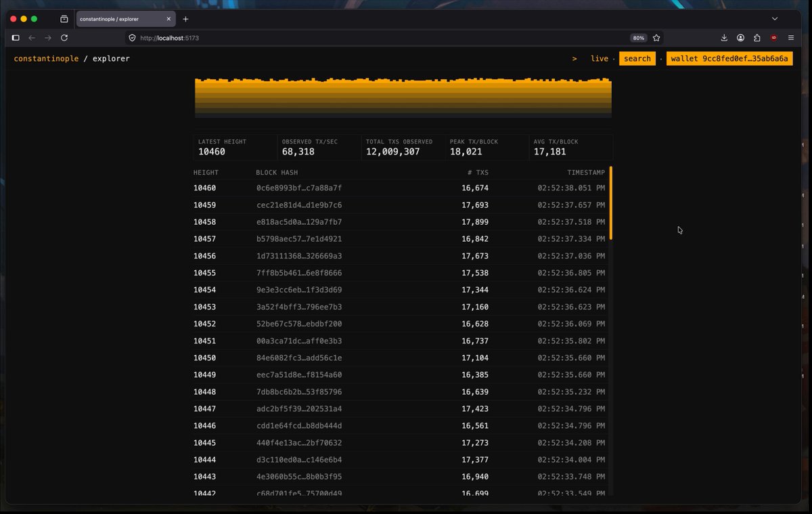Open the Firefox View icon
The image size is (812, 514).
point(64,19)
